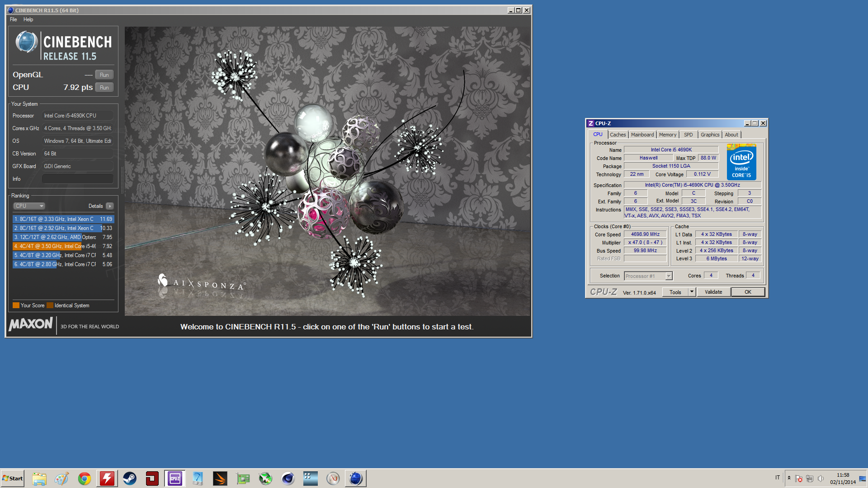Click the Info input field in Your System
Image resolution: width=868 pixels, height=488 pixels.
pos(77,179)
